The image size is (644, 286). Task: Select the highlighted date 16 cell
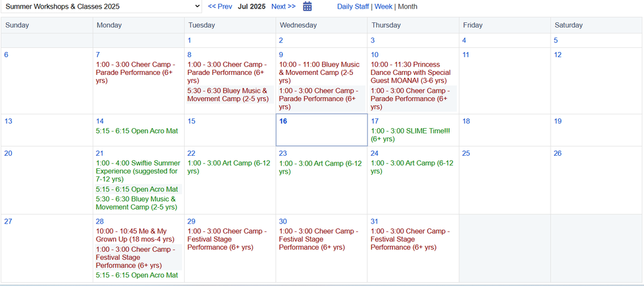[321, 130]
